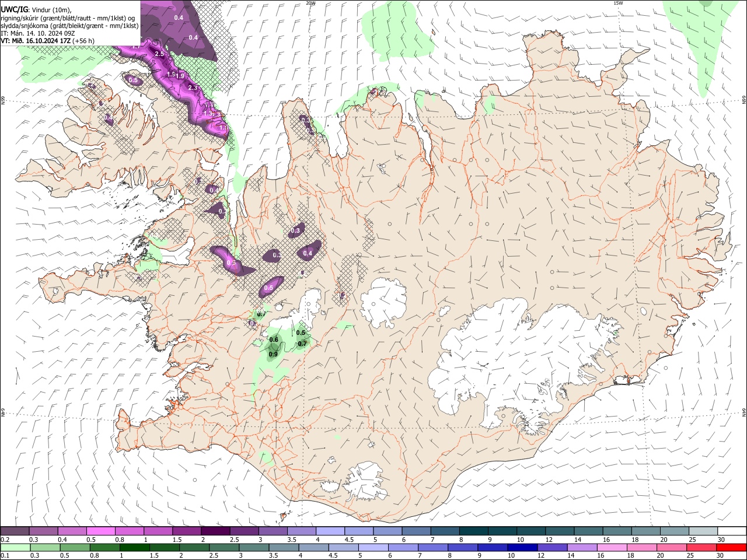This screenshot has width=747, height=560.
Task: Click the 20W longitude label at the top
Action: pyautogui.click(x=310, y=3)
